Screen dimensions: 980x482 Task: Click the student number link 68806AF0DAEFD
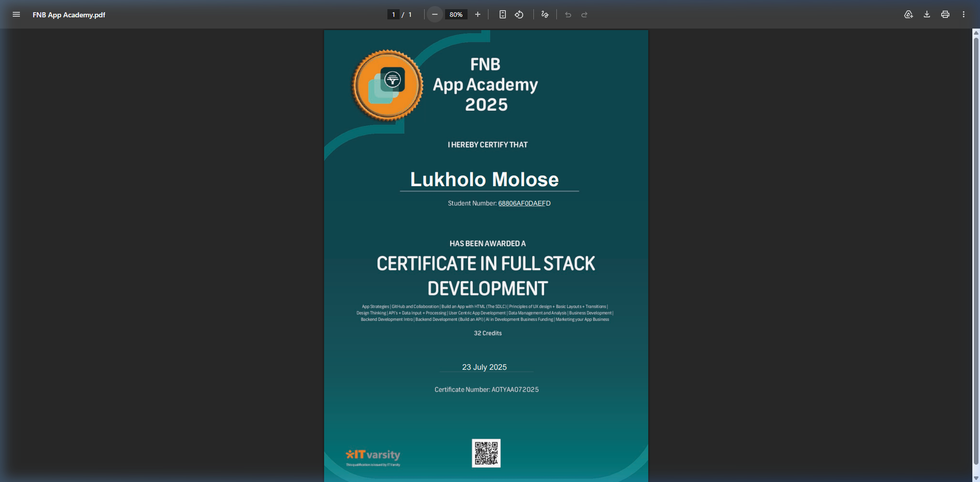click(524, 203)
